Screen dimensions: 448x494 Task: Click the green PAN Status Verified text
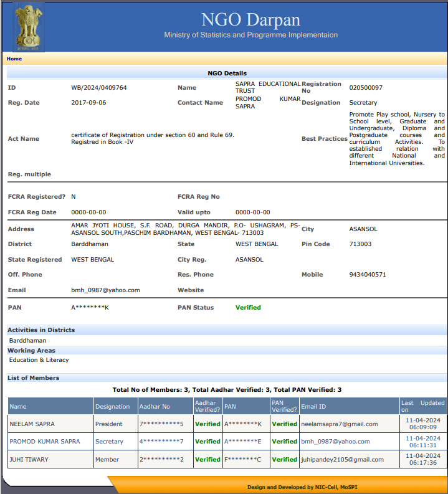(248, 308)
